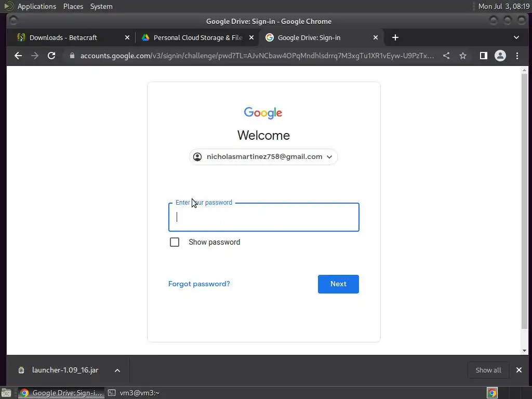The width and height of the screenshot is (532, 399).
Task: Open the System menu
Action: (x=101, y=6)
